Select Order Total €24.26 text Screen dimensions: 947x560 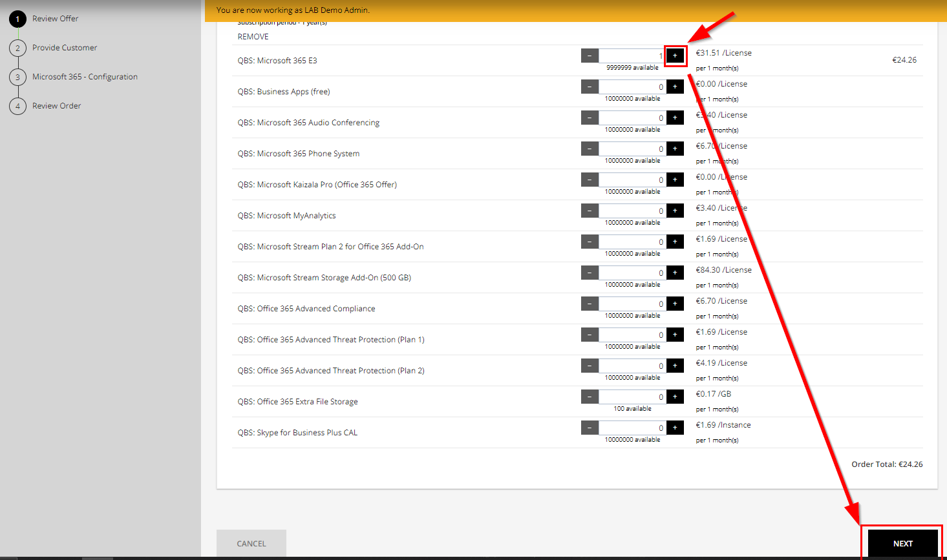click(x=887, y=464)
